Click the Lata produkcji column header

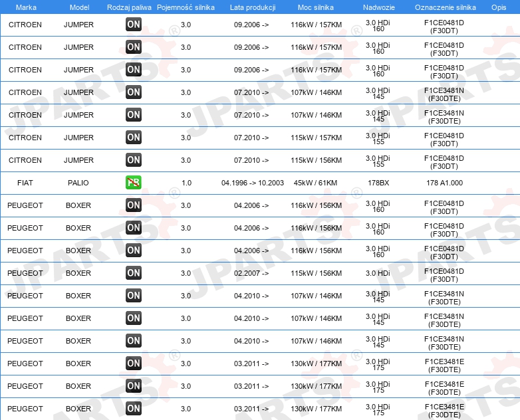pos(253,7)
